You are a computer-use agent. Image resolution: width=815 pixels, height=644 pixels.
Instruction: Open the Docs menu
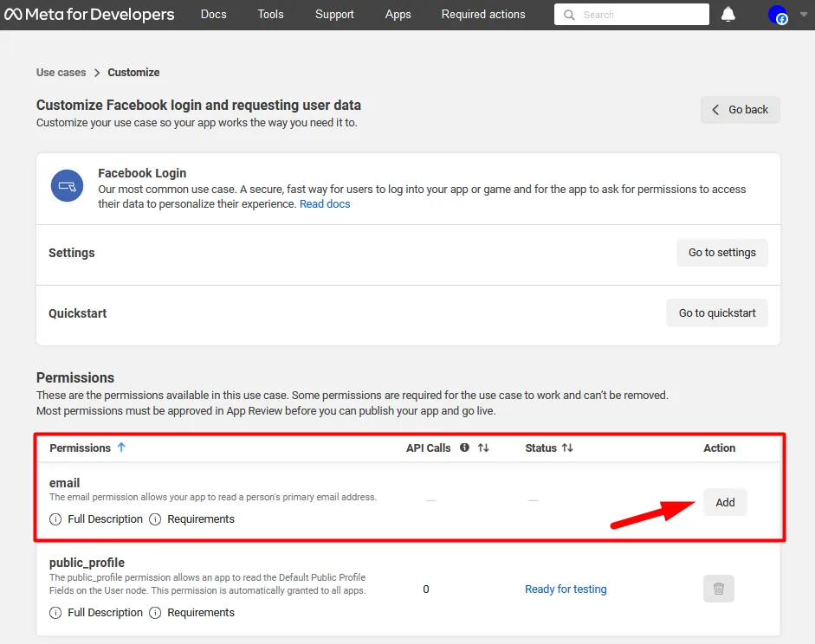point(213,14)
